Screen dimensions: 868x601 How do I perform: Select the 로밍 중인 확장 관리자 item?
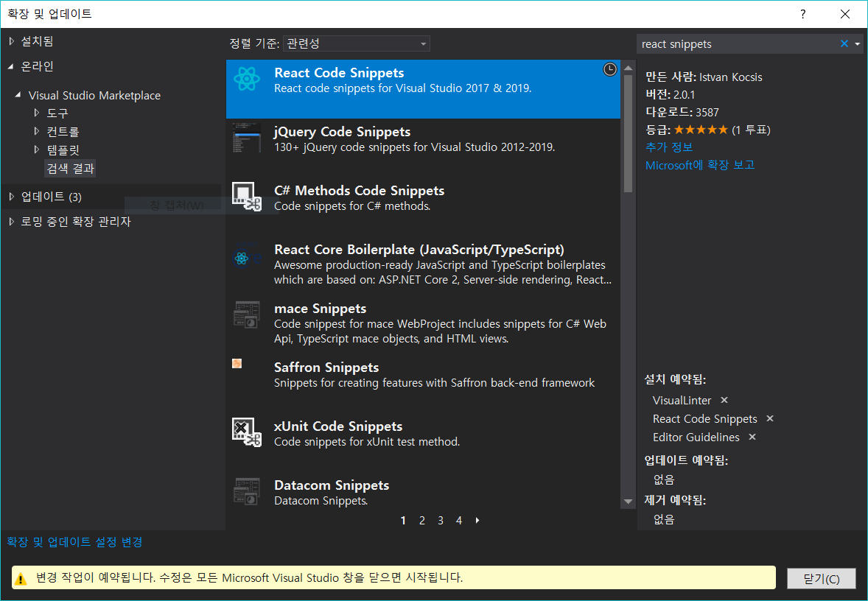point(76,222)
